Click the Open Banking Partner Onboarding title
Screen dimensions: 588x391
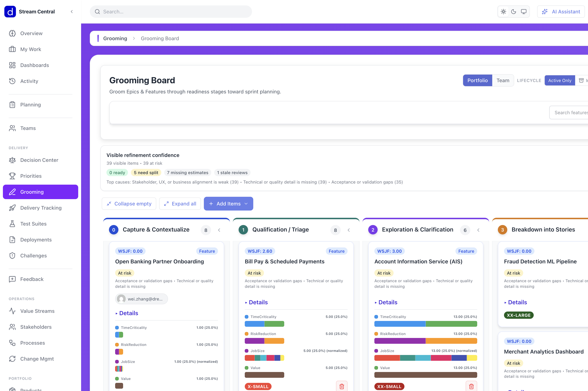click(160, 262)
